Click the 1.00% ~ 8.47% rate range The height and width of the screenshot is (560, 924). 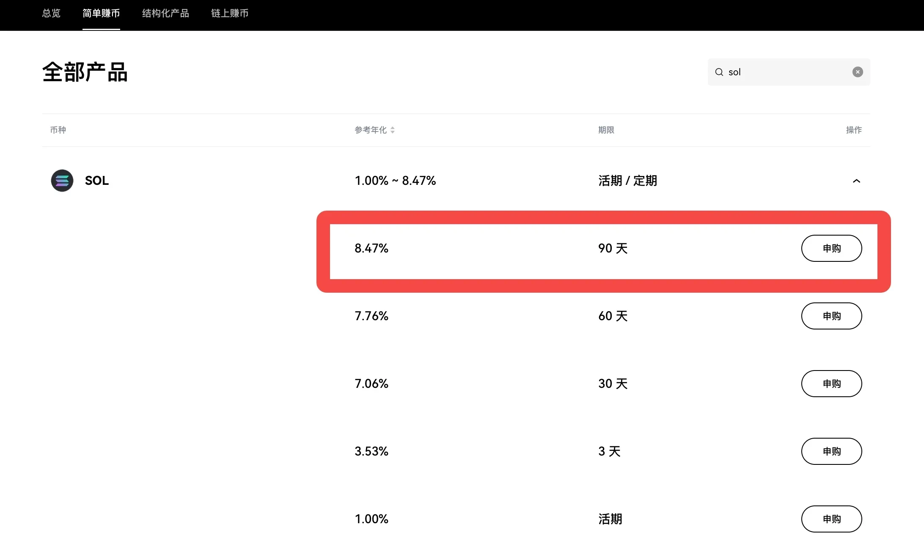pyautogui.click(x=395, y=181)
